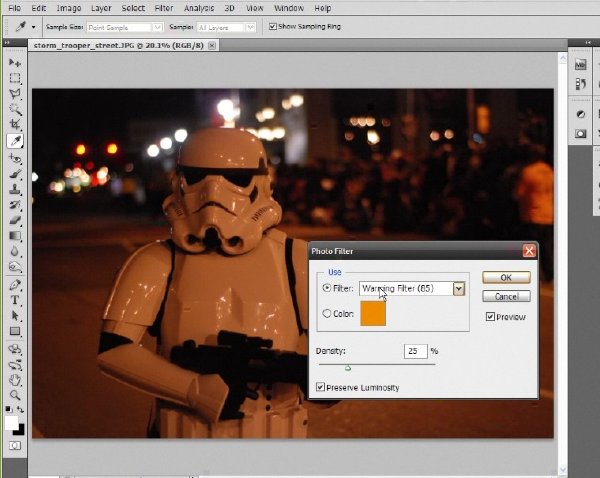Toggle Quick Mask mode

tap(15, 445)
